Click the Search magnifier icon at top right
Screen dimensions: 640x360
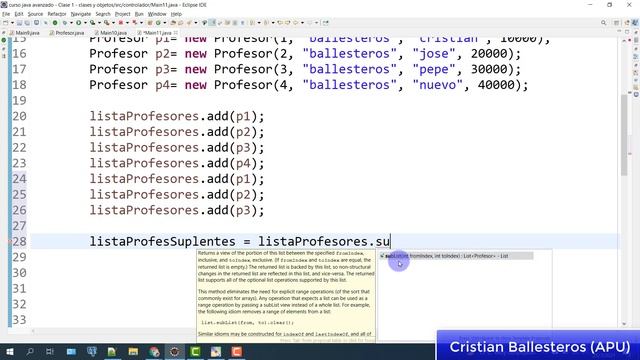(604, 23)
